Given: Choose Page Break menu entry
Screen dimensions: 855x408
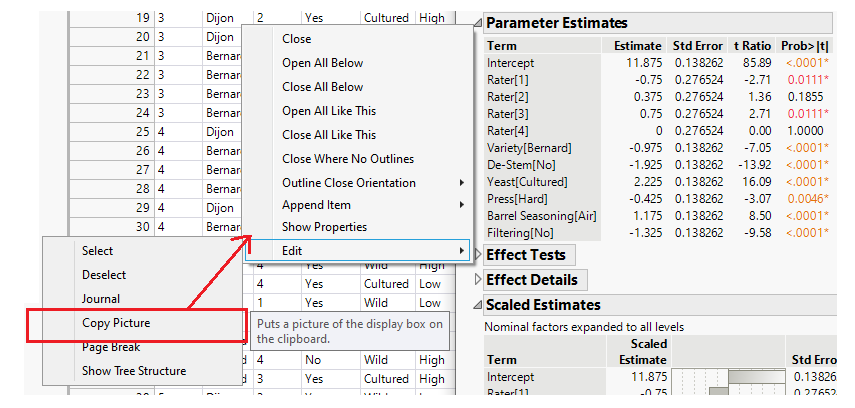Looking at the screenshot, I should click(111, 347).
